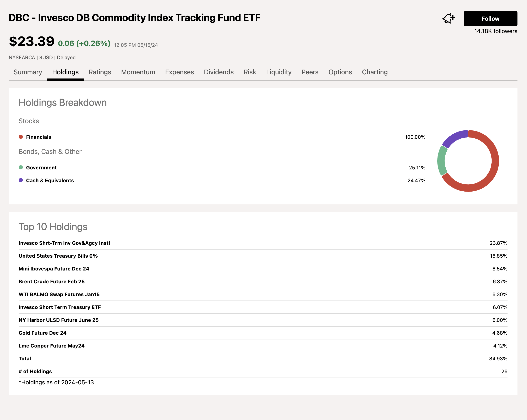Open the Summary tab
The height and width of the screenshot is (420, 527).
point(28,72)
